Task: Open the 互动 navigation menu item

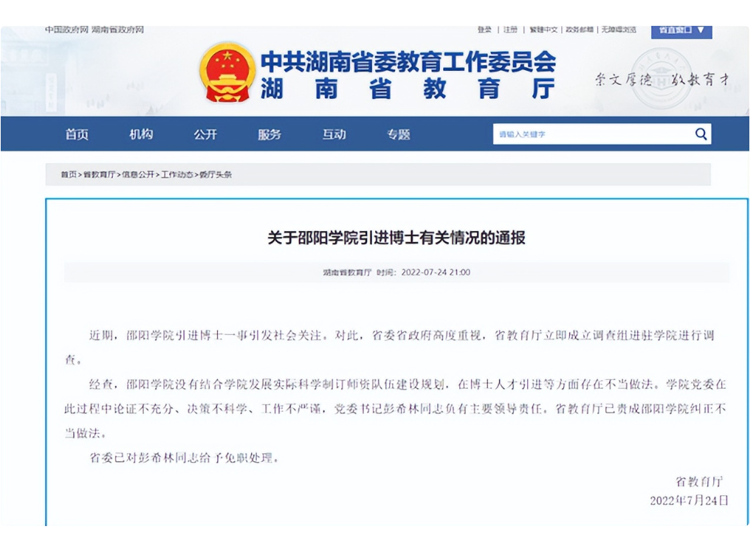Action: click(334, 134)
